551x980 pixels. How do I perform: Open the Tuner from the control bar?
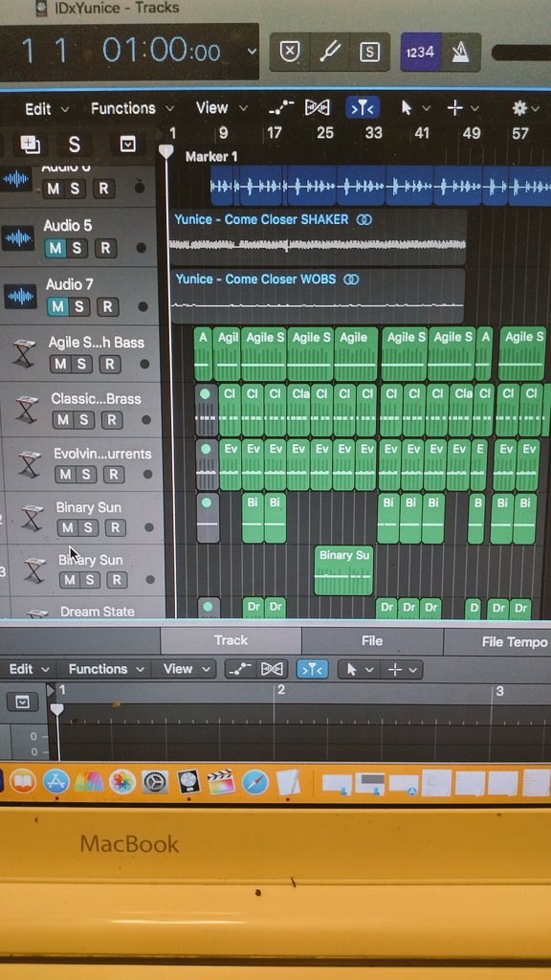point(330,53)
